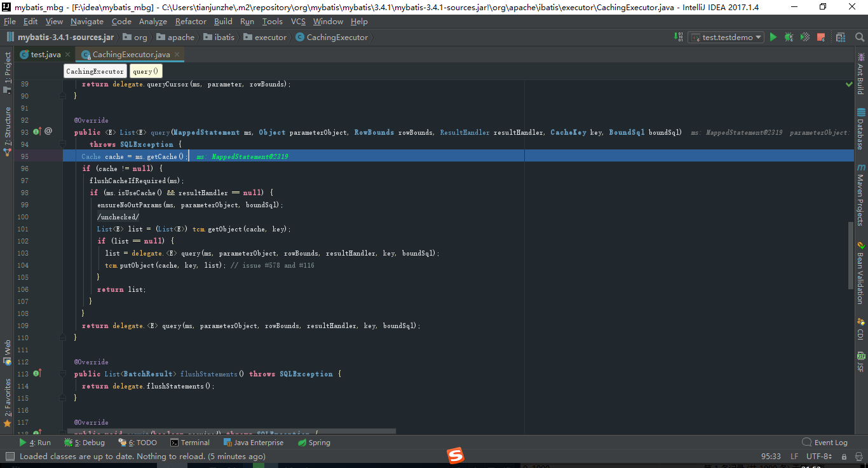The image size is (868, 468).
Task: Change file encoding via UTF-8 selector
Action: coord(818,457)
